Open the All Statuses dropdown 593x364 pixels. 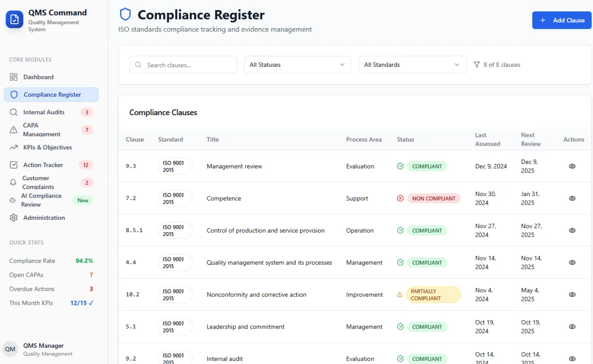(297, 65)
